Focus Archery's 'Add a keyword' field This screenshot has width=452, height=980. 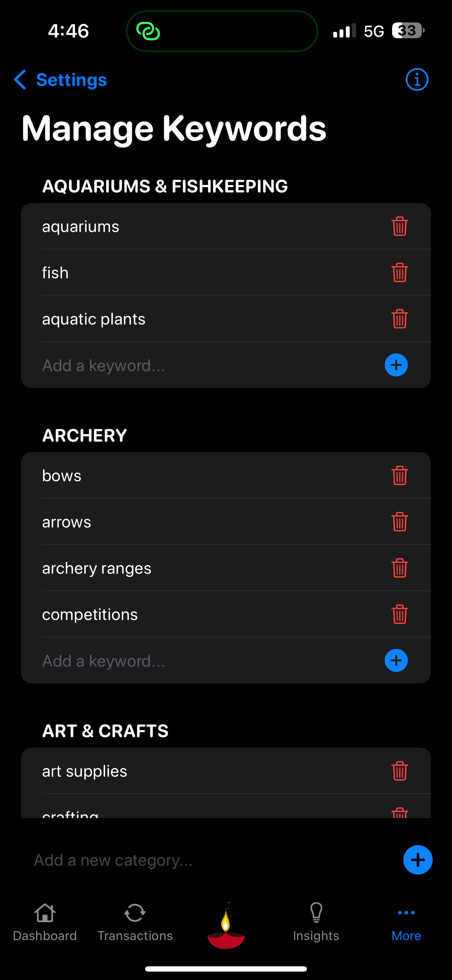(209, 661)
